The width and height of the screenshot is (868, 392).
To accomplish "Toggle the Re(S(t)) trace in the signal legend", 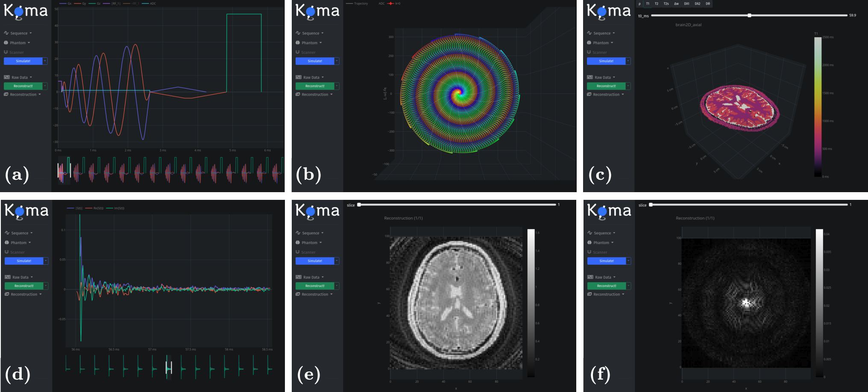I will pos(94,208).
